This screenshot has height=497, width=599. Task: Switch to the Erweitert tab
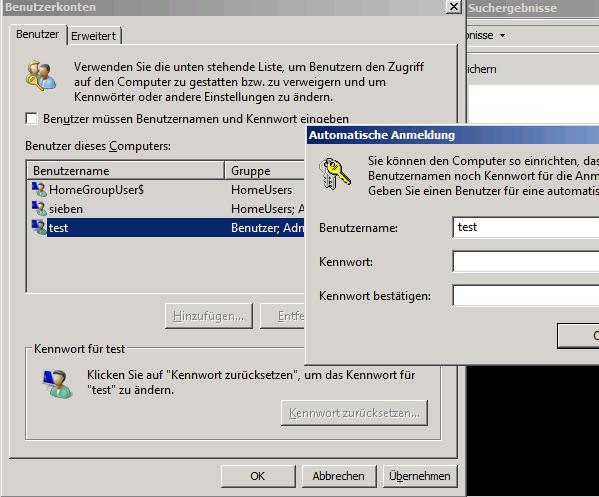tap(94, 36)
